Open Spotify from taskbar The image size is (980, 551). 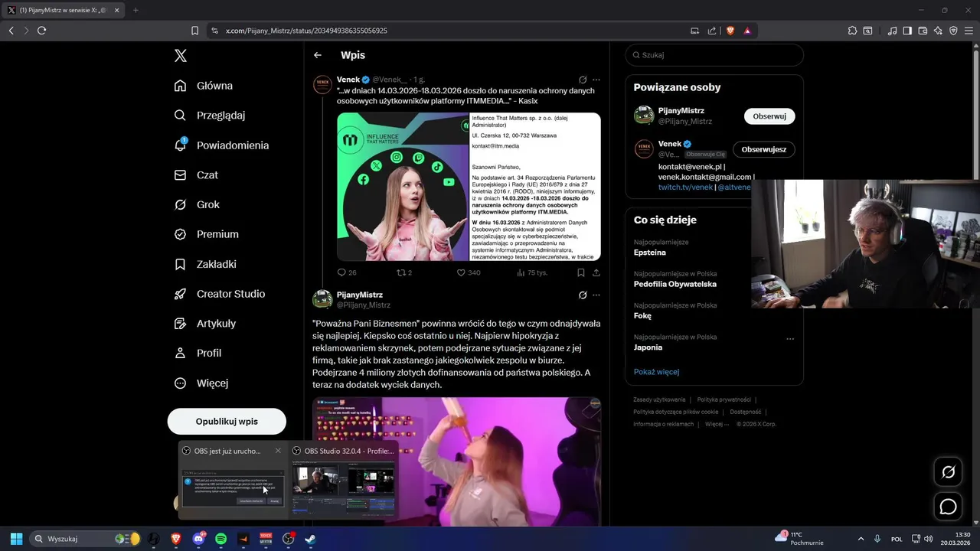[220, 539]
